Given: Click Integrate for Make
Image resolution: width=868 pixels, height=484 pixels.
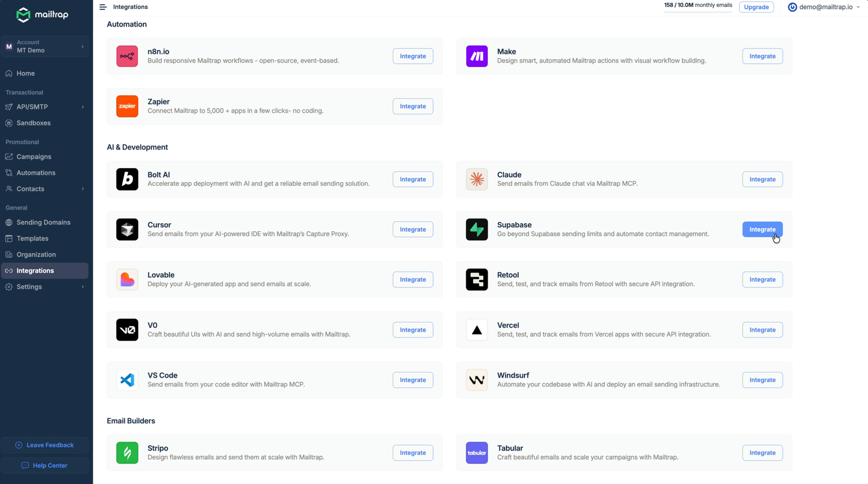Looking at the screenshot, I should [x=762, y=56].
